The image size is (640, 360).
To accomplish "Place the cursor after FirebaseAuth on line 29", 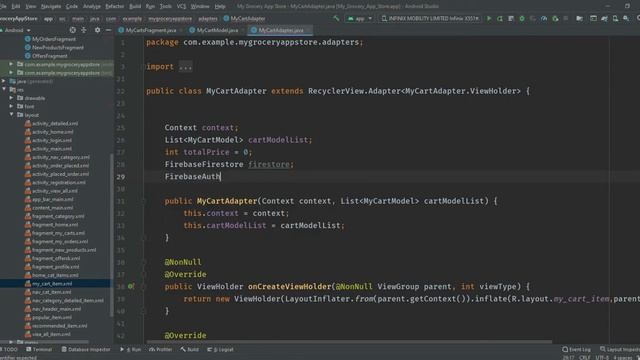I will coord(221,176).
